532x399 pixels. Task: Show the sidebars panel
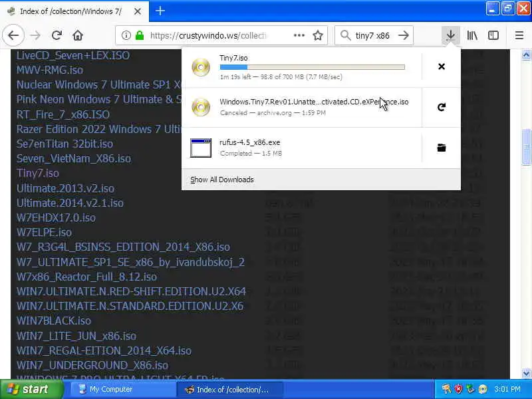point(493,35)
